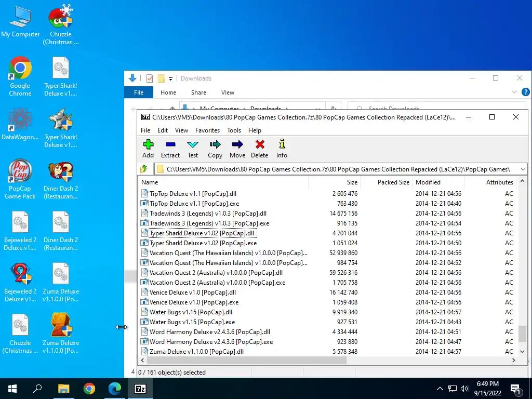Select the Water Bugs v1.15 [PopCap].exe
Screen dimensions: 532x399
pos(188,322)
